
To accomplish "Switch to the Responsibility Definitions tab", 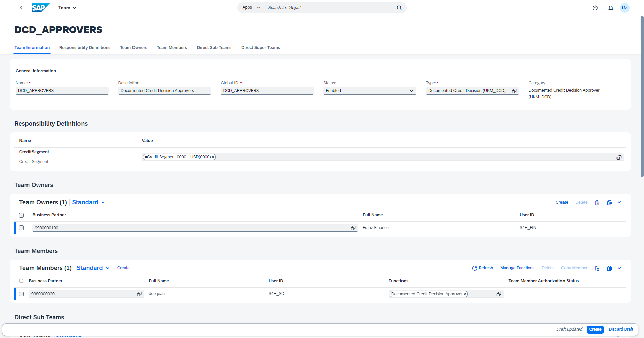I will click(x=85, y=48).
